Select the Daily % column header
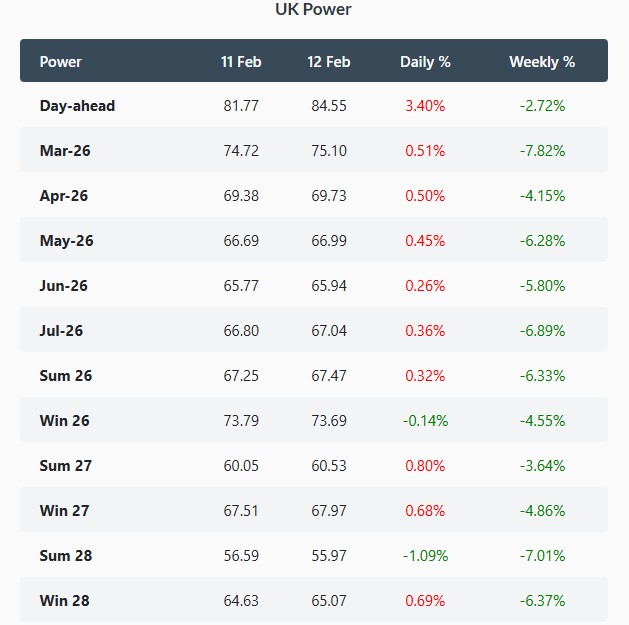The width and height of the screenshot is (629, 625). (x=425, y=62)
